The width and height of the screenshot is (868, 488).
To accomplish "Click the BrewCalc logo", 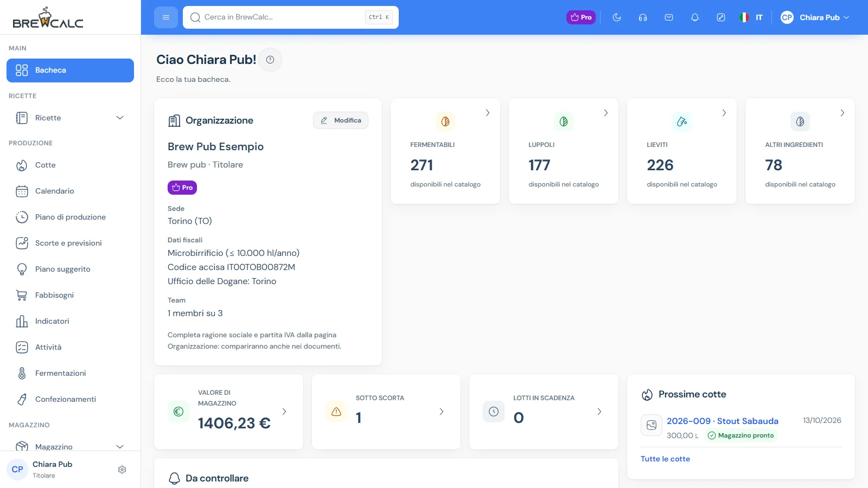I will (48, 17).
